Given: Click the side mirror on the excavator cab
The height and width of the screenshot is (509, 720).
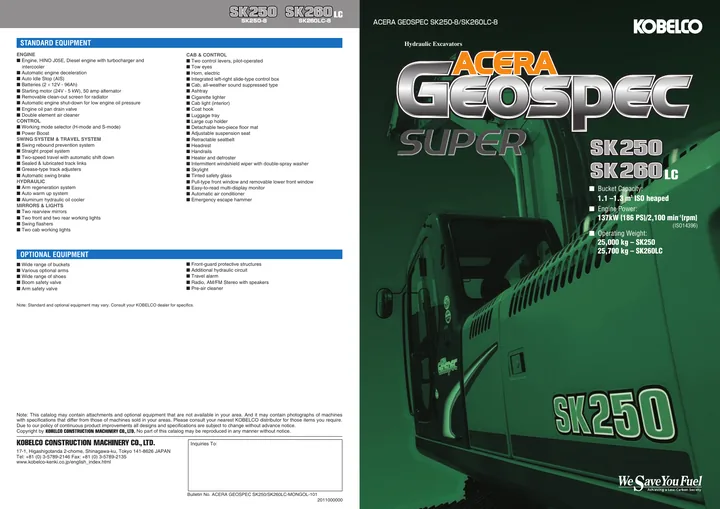Looking at the screenshot, I should tap(384, 302).
